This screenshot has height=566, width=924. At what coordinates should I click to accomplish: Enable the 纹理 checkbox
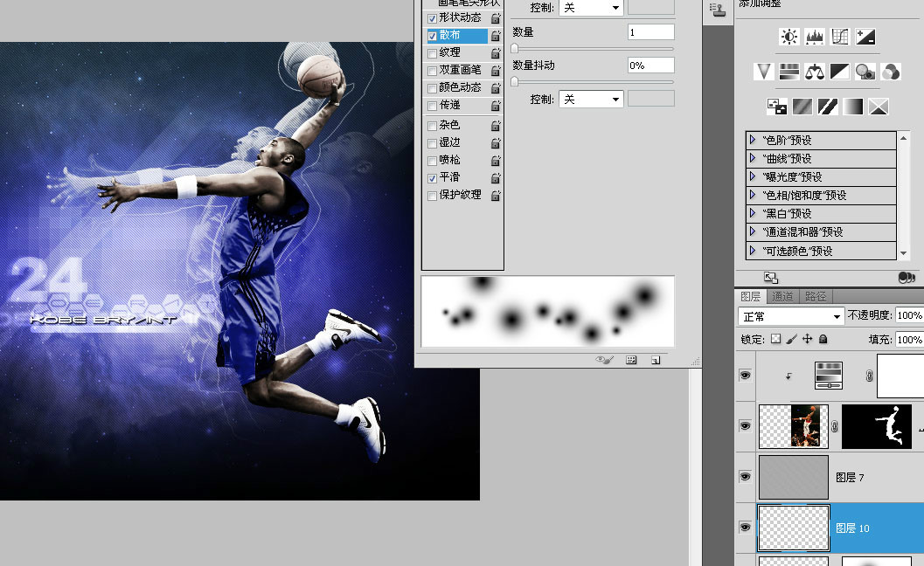click(x=432, y=53)
